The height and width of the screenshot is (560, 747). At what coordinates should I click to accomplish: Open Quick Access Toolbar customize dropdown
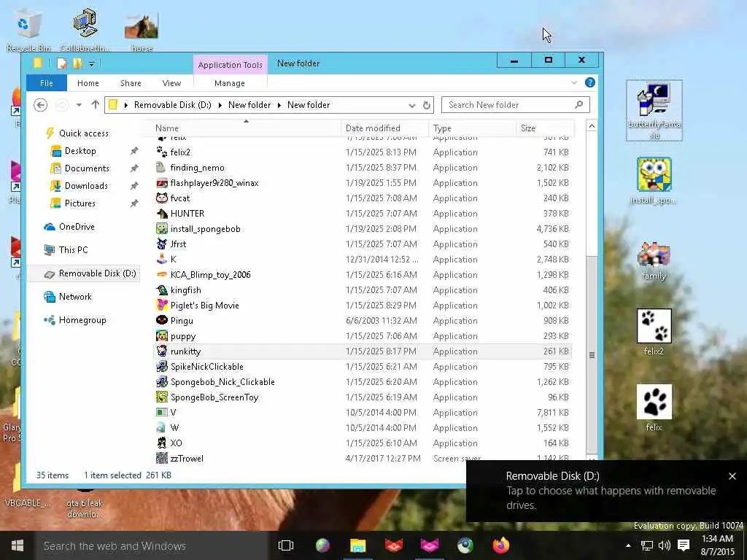[91, 63]
